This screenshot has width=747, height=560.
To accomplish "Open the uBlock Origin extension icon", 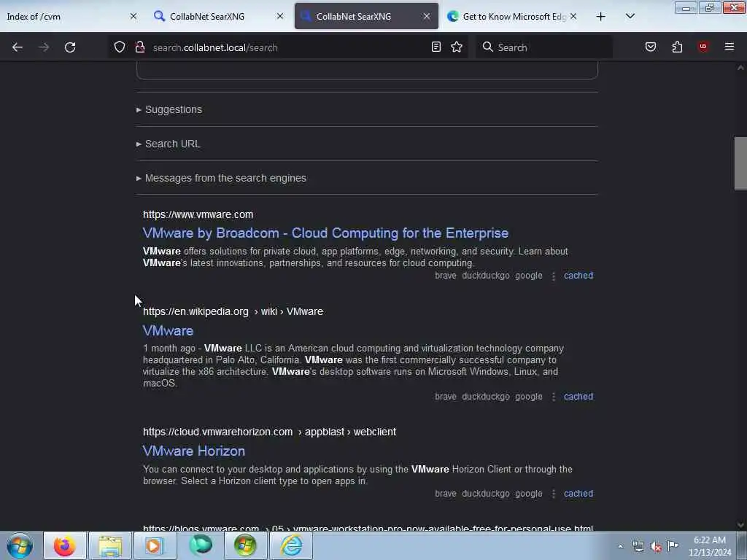I will pyautogui.click(x=703, y=47).
